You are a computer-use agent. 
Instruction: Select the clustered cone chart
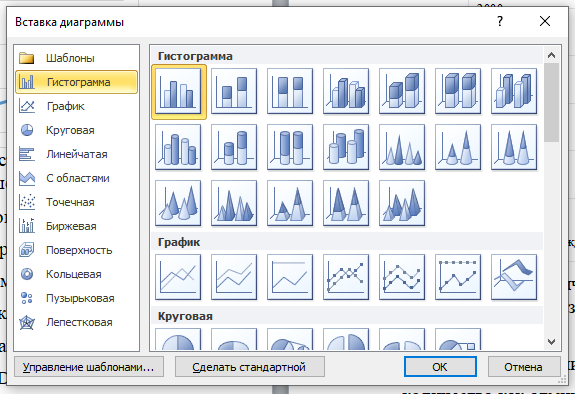tap(402, 147)
